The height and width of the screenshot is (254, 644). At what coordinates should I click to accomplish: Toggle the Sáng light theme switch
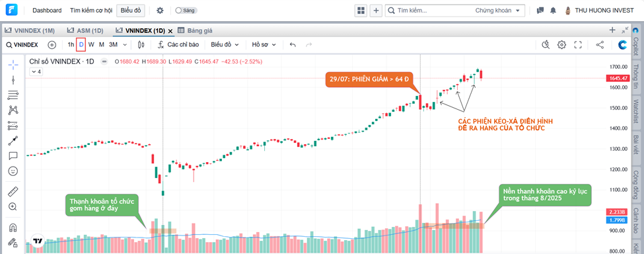pyautogui.click(x=186, y=11)
